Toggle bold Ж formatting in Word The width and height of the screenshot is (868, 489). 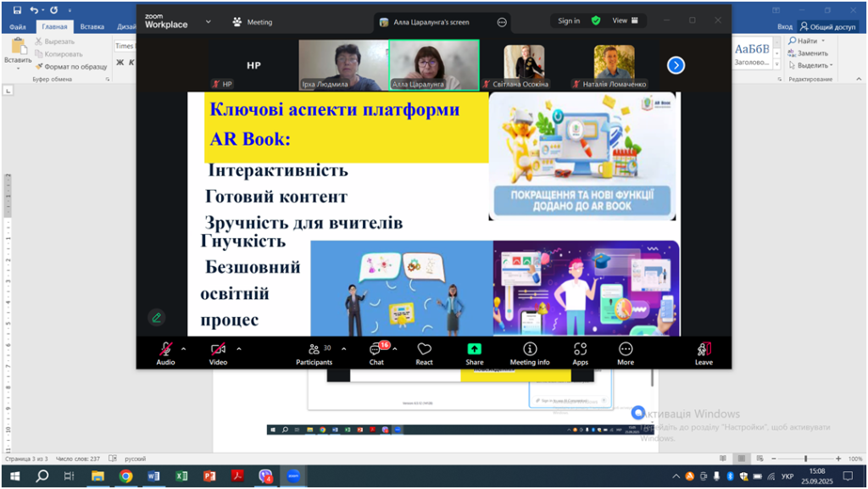click(x=120, y=63)
